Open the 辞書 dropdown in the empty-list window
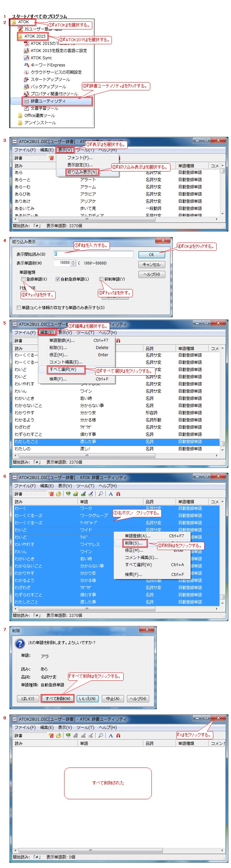 point(29,736)
